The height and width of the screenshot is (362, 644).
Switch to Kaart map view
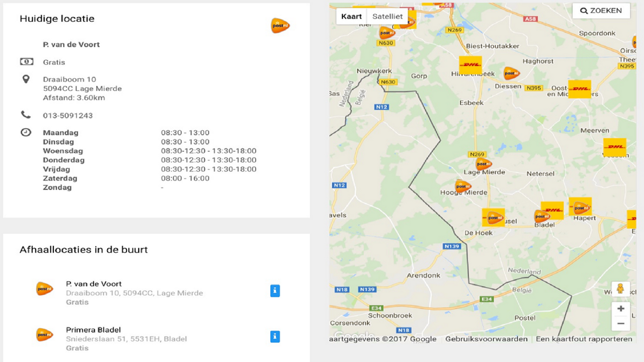351,16
